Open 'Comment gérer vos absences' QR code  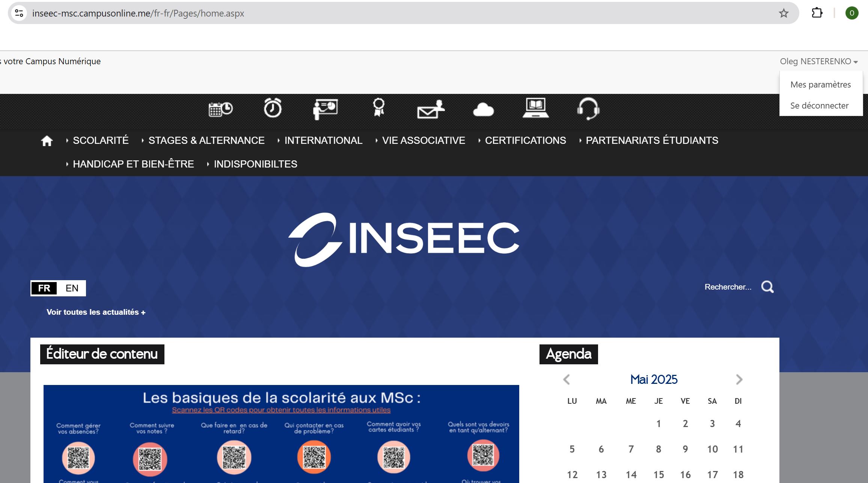click(x=78, y=458)
